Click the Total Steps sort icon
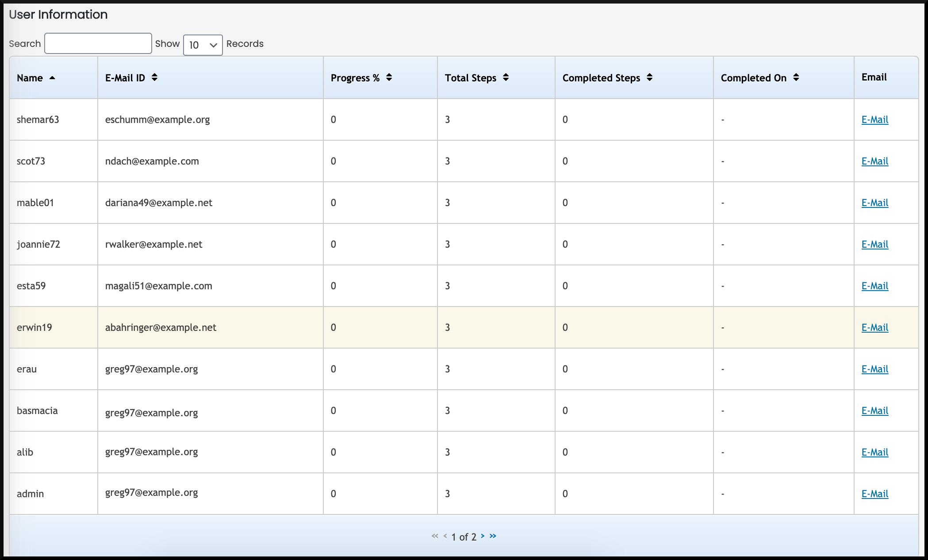This screenshot has height=560, width=928. click(506, 78)
